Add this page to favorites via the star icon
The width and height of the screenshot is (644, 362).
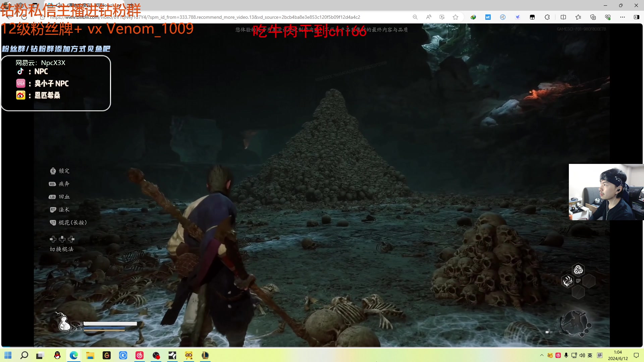click(x=455, y=17)
